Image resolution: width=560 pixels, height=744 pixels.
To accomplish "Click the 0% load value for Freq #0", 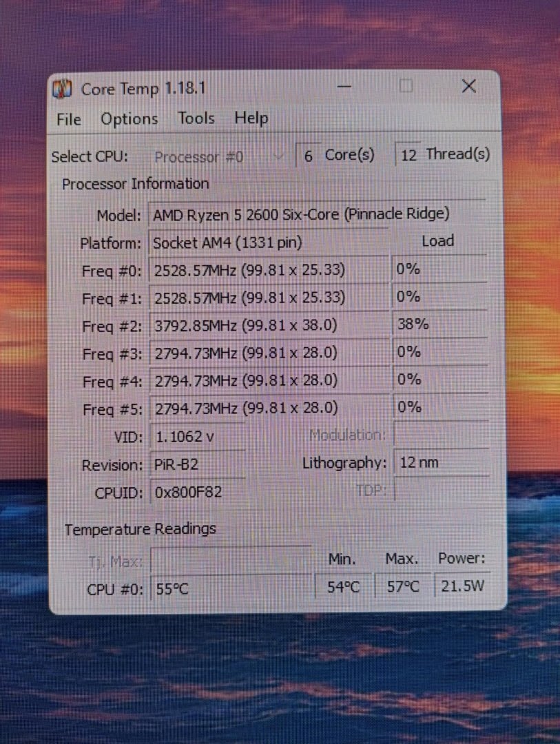I will pyautogui.click(x=439, y=269).
